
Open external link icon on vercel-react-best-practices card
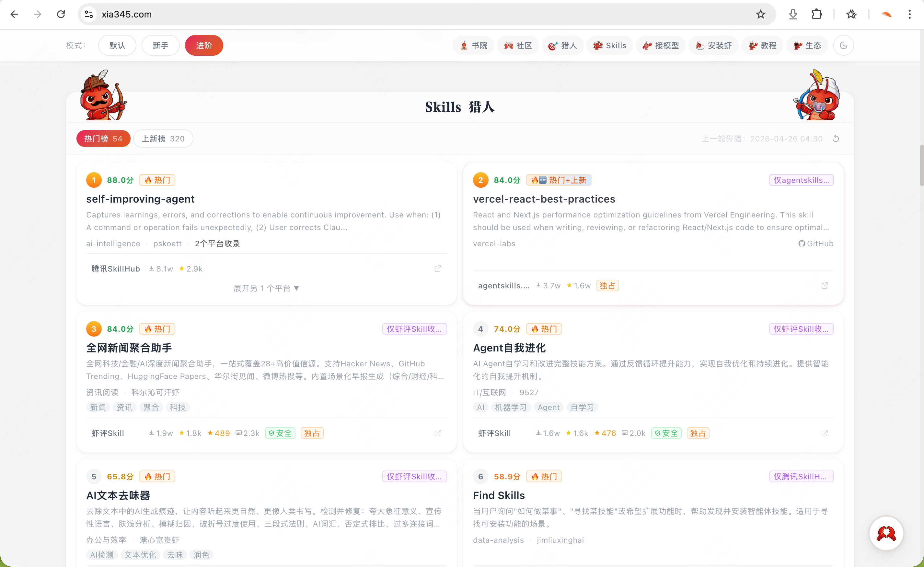click(x=825, y=286)
